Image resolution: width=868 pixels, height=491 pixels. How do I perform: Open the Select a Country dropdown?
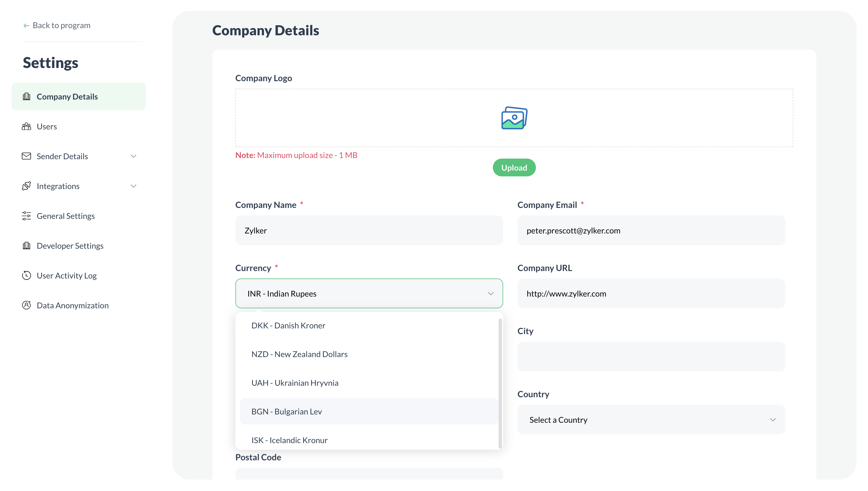pyautogui.click(x=651, y=420)
